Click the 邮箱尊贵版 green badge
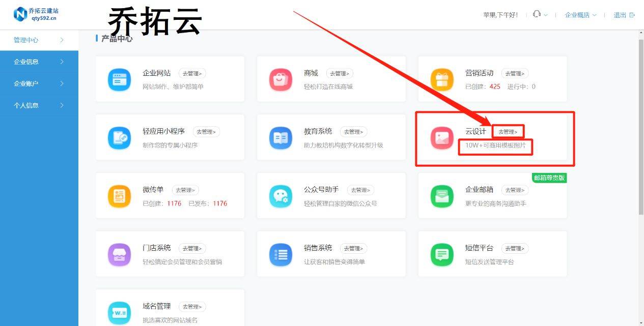The image size is (644, 326). click(x=549, y=177)
